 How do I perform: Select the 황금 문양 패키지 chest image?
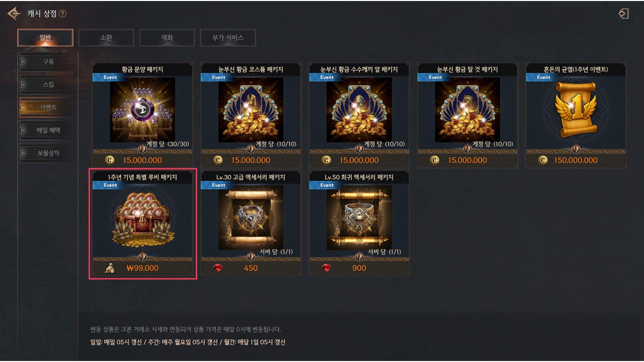click(x=142, y=110)
